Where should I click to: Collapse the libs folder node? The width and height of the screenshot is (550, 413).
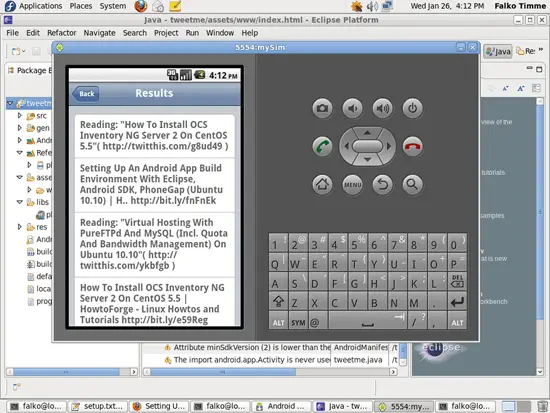click(20, 202)
